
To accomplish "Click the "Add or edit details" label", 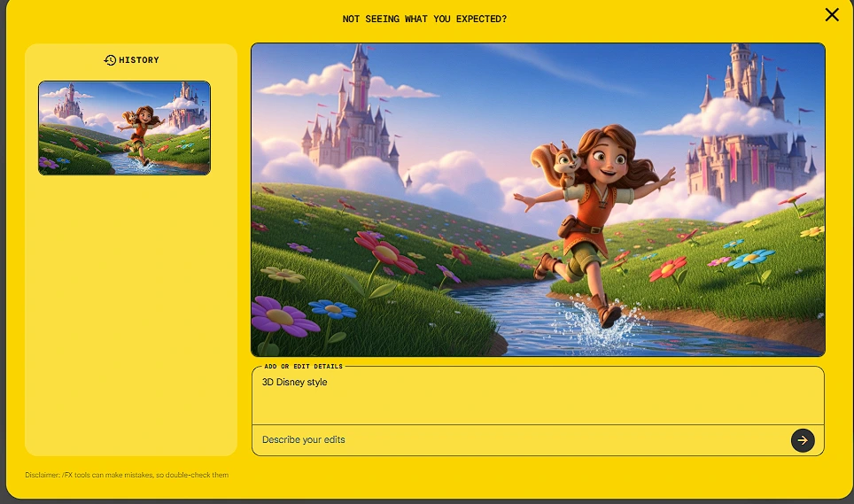I will [x=303, y=367].
